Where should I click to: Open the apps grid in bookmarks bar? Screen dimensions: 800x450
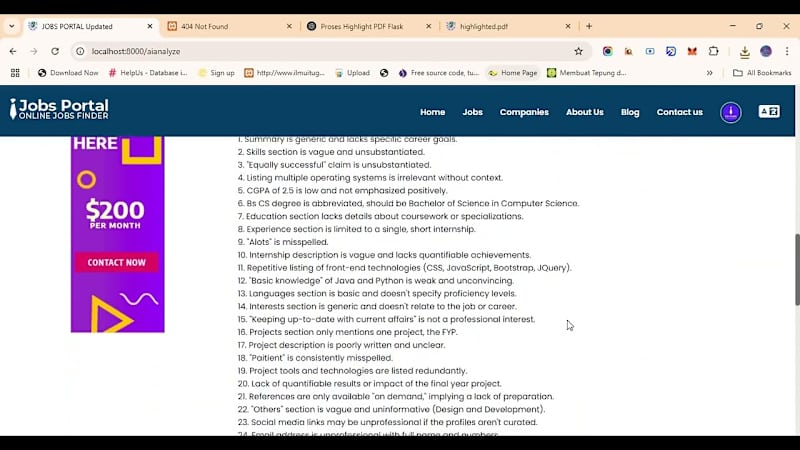click(15, 73)
